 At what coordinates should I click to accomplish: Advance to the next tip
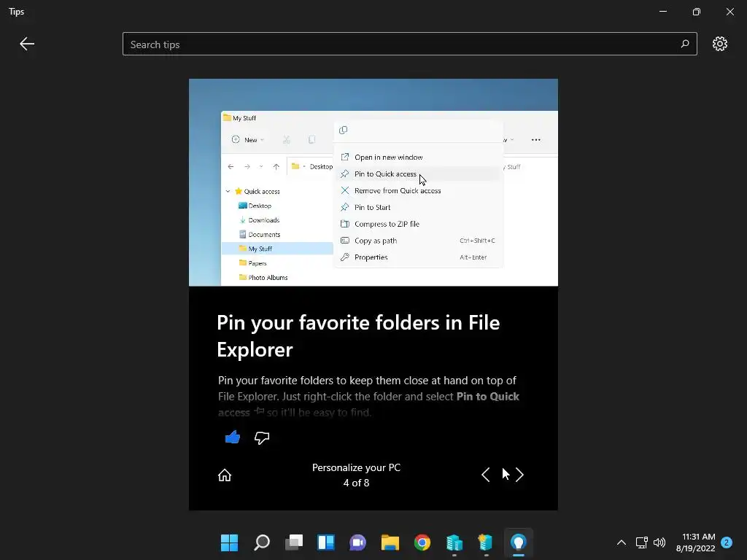pyautogui.click(x=519, y=474)
